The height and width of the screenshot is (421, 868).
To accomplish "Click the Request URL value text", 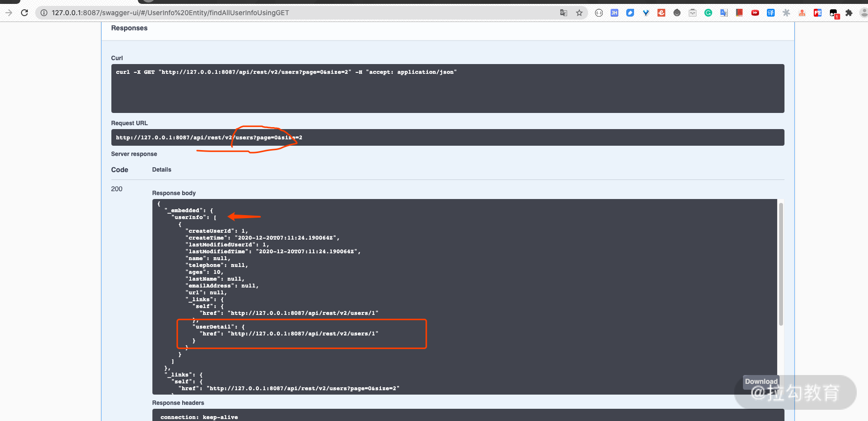I will [209, 137].
